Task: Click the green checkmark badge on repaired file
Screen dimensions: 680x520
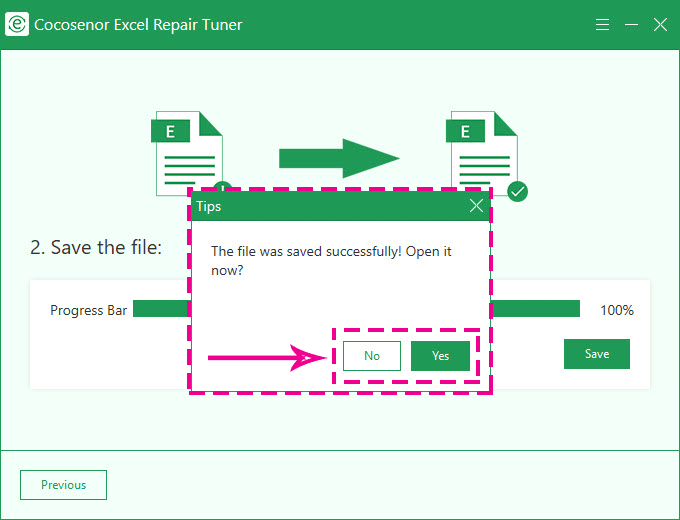Action: pyautogui.click(x=517, y=191)
